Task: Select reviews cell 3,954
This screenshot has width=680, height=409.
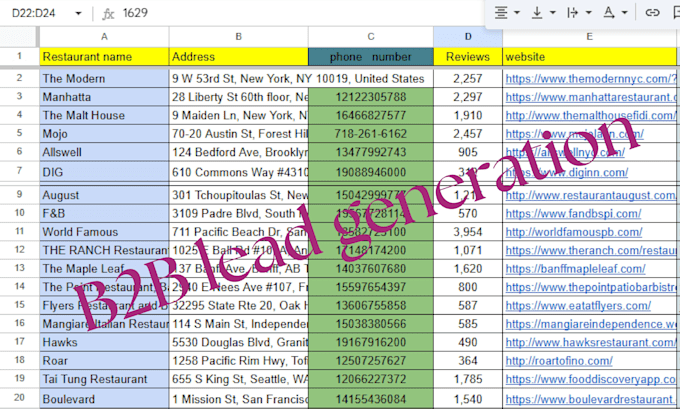Action: point(468,232)
